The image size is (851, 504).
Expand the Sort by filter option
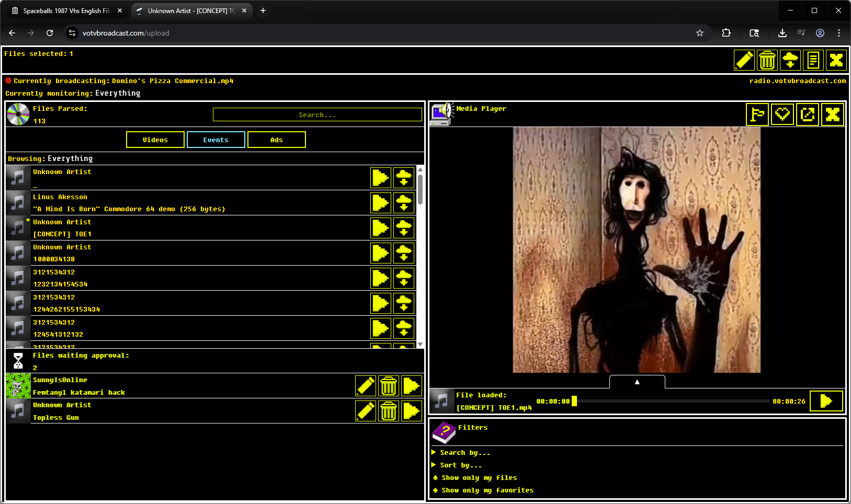(457, 465)
